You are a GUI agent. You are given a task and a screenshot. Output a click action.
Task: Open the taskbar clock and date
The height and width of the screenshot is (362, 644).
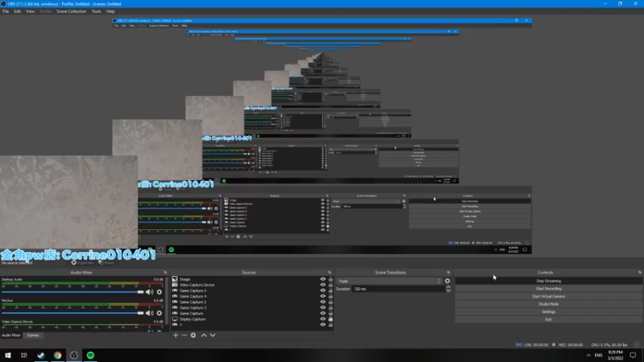pos(615,355)
